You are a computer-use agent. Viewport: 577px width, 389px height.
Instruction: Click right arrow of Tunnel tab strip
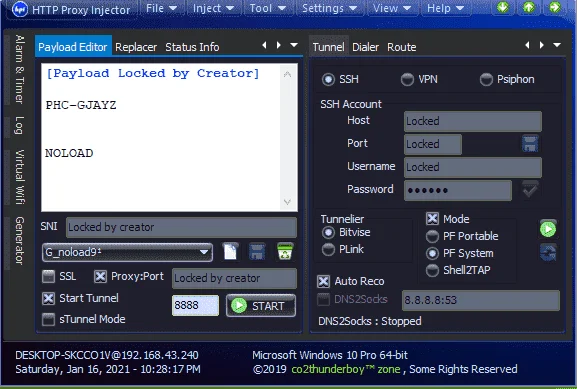pos(542,45)
